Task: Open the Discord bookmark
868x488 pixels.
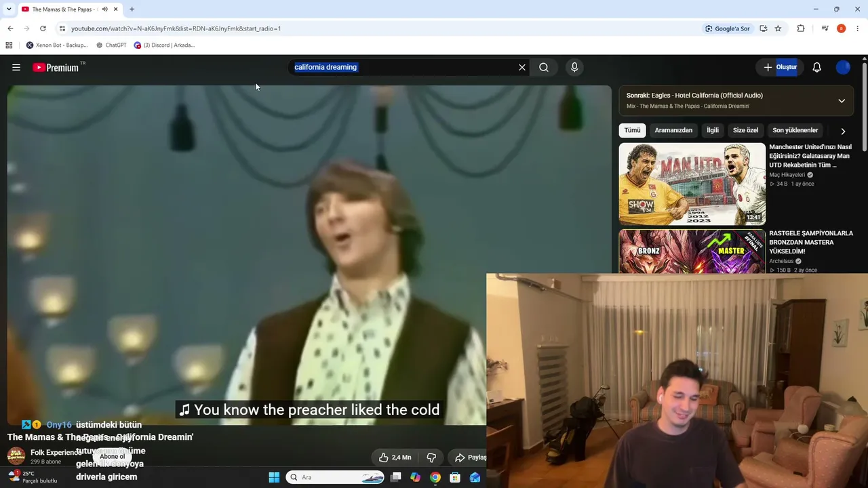Action: pos(164,45)
